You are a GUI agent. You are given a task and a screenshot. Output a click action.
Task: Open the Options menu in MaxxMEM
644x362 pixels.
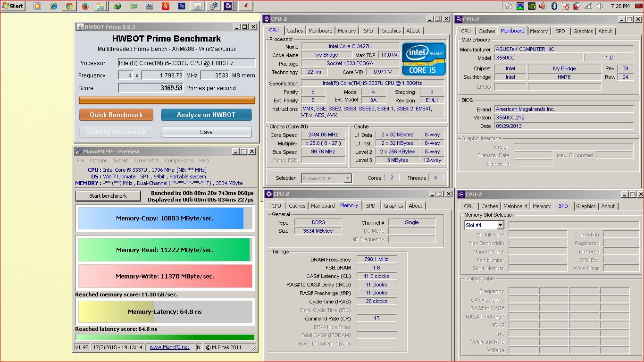[x=99, y=160]
